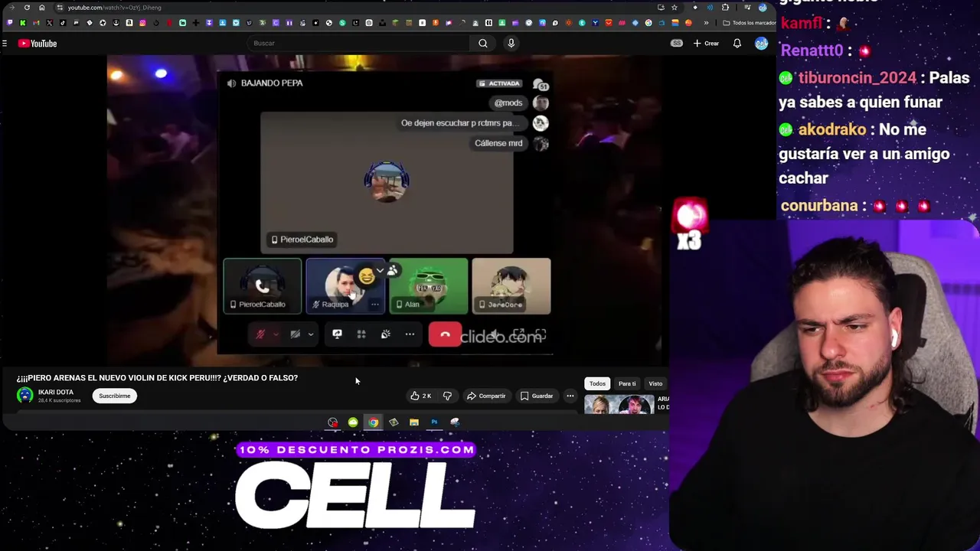Click username tiburoncin_2024 in stream chat
Image resolution: width=980 pixels, height=551 pixels.
tap(857, 78)
